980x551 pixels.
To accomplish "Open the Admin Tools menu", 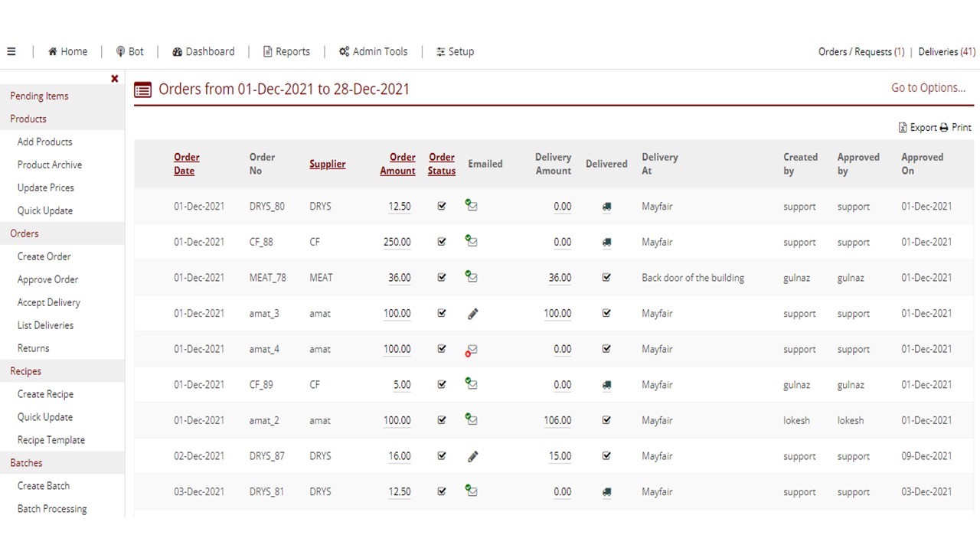I will click(x=373, y=52).
